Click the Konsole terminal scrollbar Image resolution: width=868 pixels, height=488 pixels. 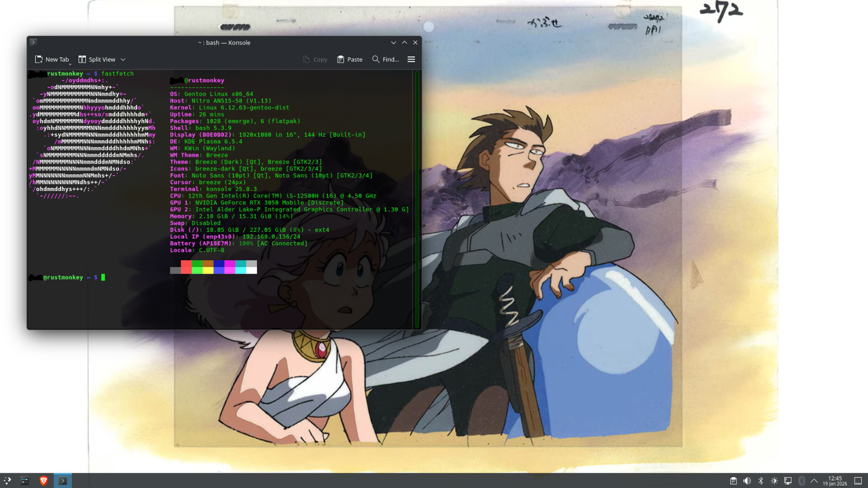pyautogui.click(x=417, y=199)
